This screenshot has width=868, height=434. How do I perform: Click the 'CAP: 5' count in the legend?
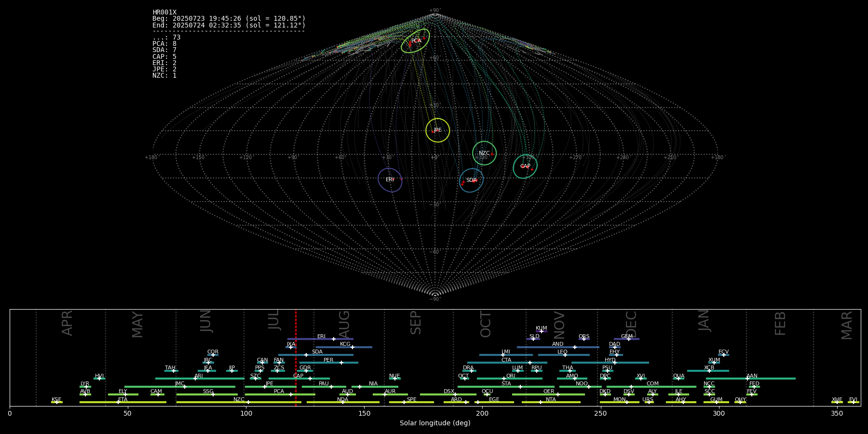pos(164,56)
